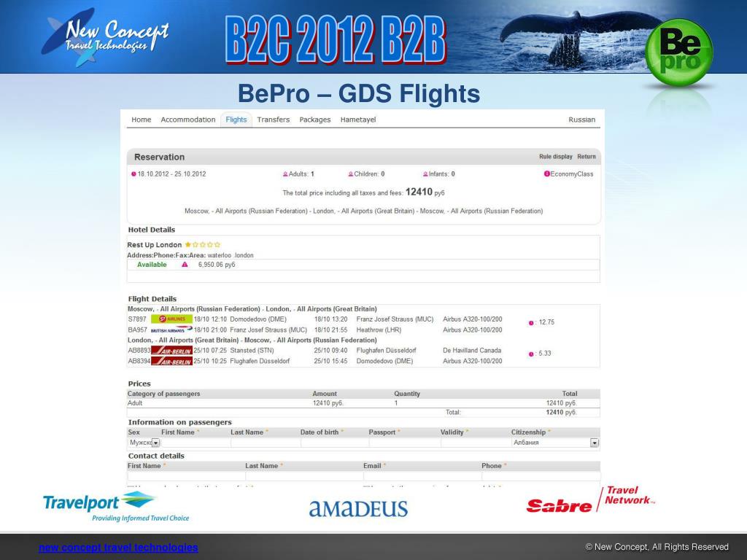The image size is (747, 560).
Task: Click the info icon beside EconomyClass
Action: 547,174
